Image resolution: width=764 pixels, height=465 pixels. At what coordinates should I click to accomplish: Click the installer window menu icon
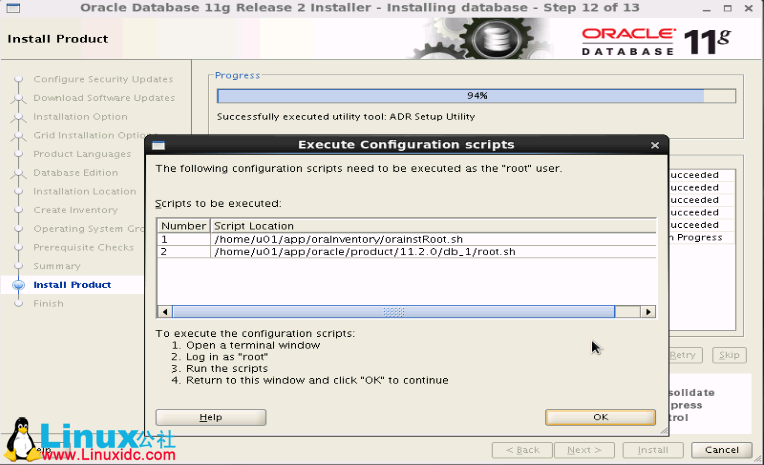(x=13, y=8)
